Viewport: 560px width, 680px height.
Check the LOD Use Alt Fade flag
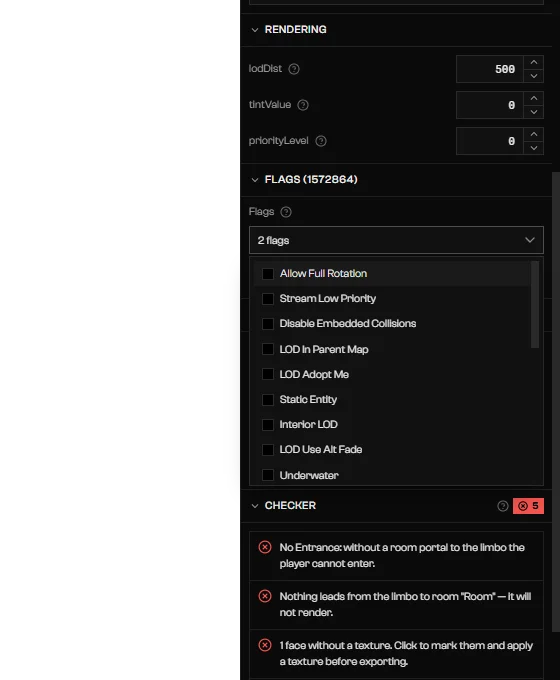coord(268,450)
